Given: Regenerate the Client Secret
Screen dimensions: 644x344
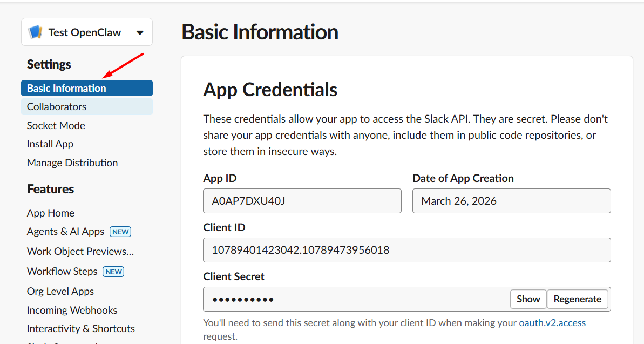Looking at the screenshot, I should point(578,299).
